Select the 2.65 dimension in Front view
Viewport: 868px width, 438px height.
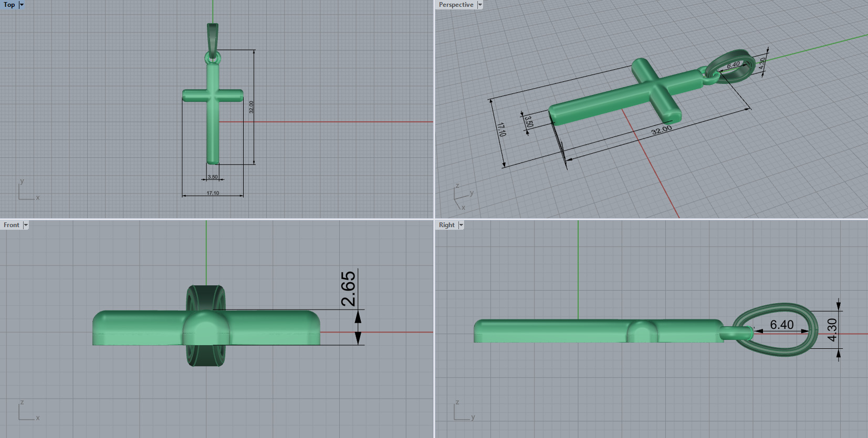click(348, 289)
